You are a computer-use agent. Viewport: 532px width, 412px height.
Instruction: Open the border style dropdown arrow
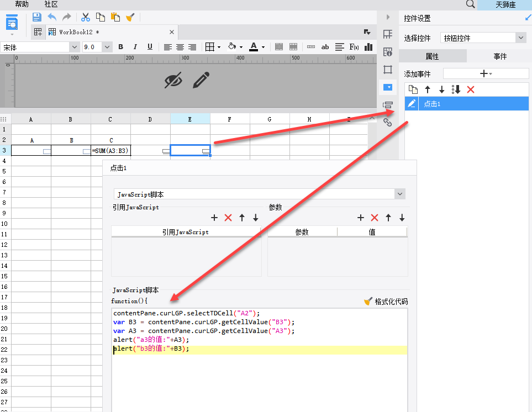[x=219, y=47]
